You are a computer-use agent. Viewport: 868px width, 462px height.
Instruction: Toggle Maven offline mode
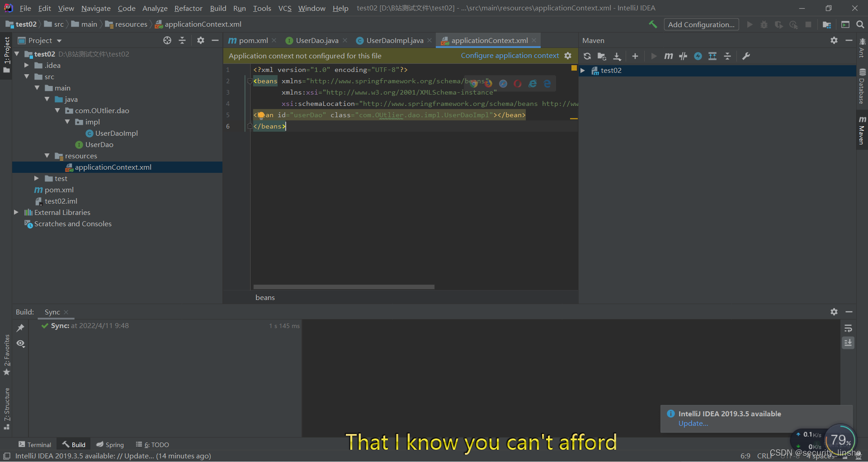pyautogui.click(x=683, y=56)
